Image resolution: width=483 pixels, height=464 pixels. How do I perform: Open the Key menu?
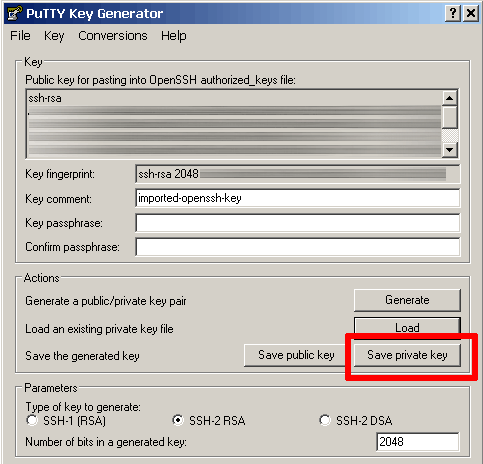(54, 36)
